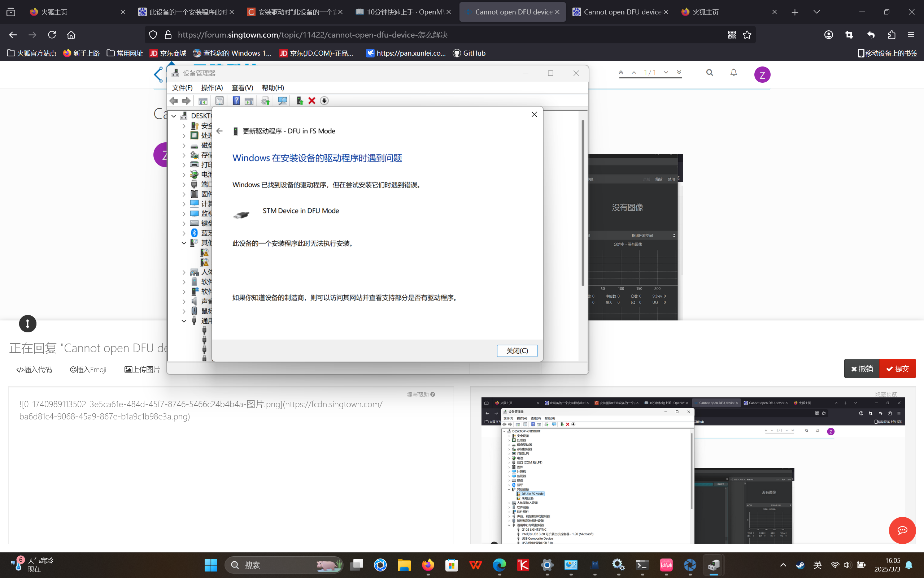Open the red chat bubble button
This screenshot has width=924, height=578.
coord(902,530)
